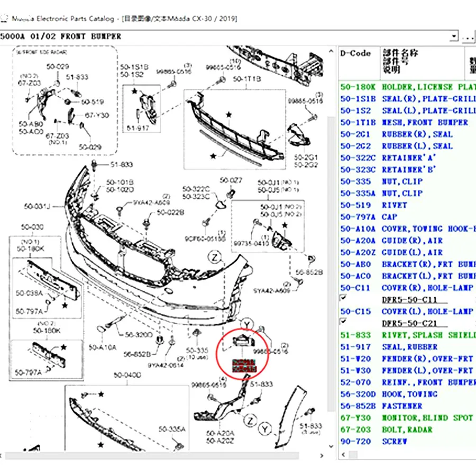This screenshot has width=476, height=476.
Task: Select row 50-2G2 RUBBER(L), SEAL
Action: click(407, 147)
